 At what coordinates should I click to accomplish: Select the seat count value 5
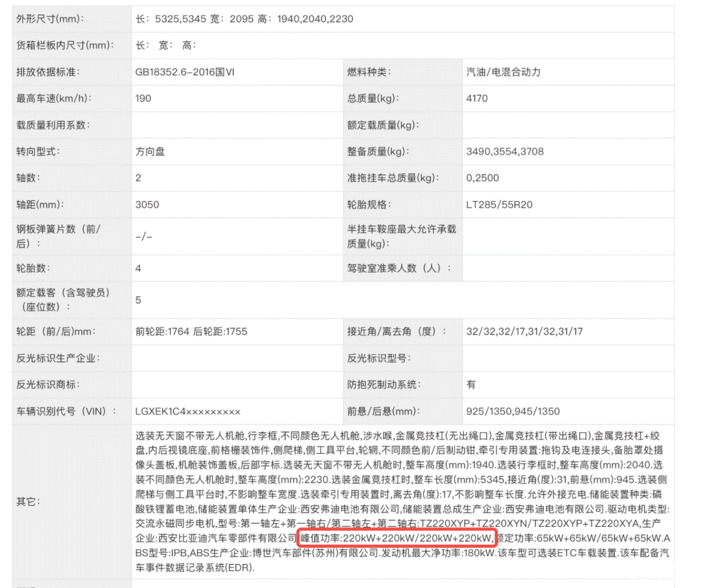point(138,300)
